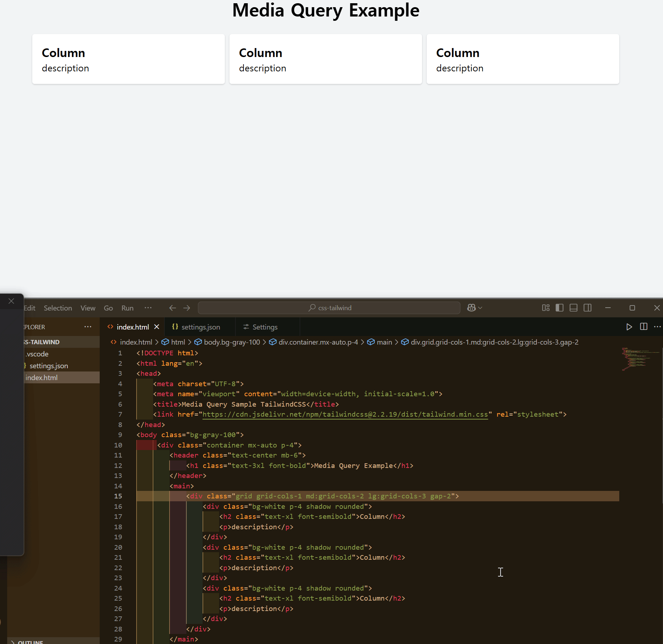Click the title tag on line 6
Viewport: 663px width, 644px height.
pos(246,404)
